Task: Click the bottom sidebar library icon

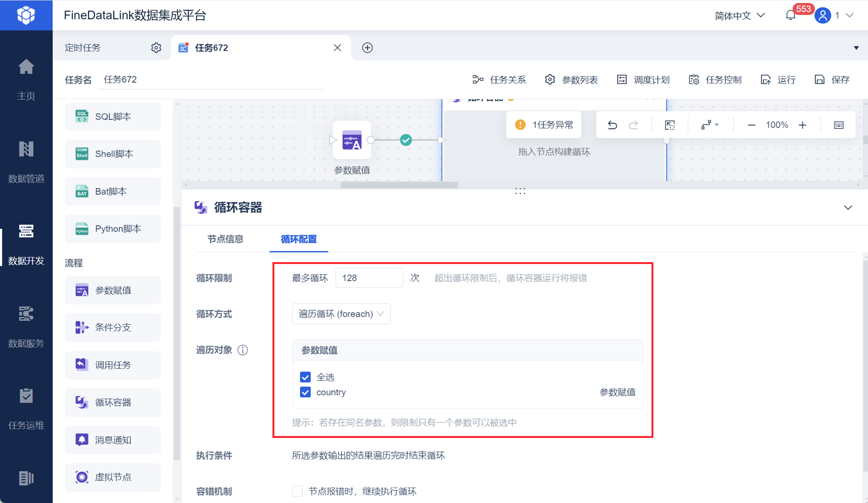Action: (26, 478)
